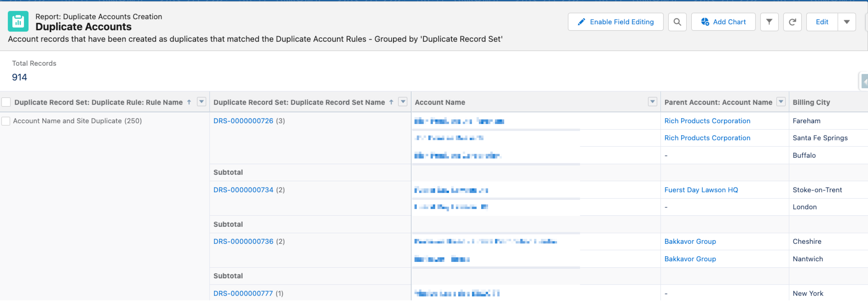Click the Subtotal row under DRS-0000000734

pyautogui.click(x=228, y=225)
